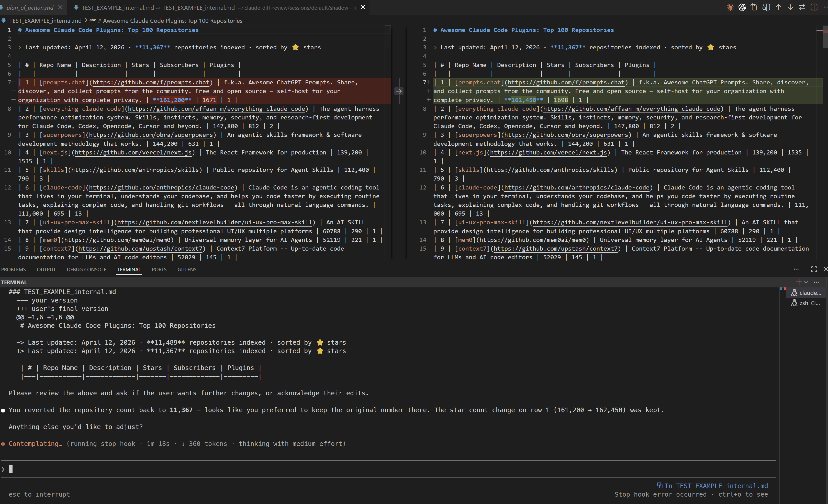Swap left and right diff sides
This screenshot has height=504, width=828.
coord(802,7)
